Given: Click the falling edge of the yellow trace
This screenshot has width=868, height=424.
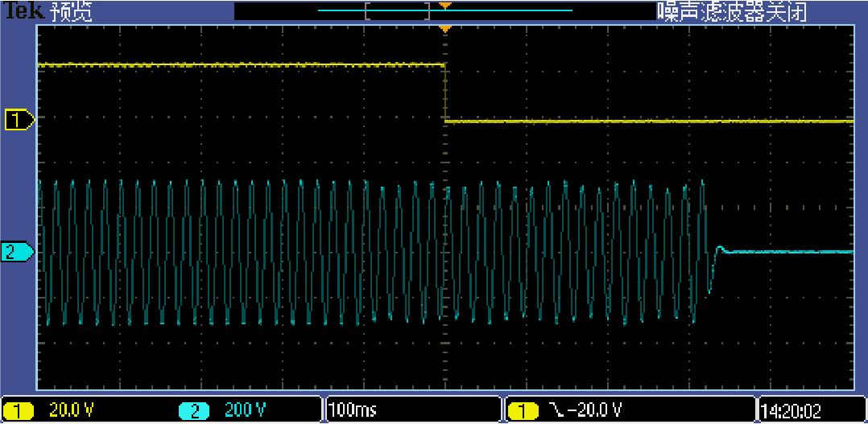Looking at the screenshot, I should pos(445,93).
